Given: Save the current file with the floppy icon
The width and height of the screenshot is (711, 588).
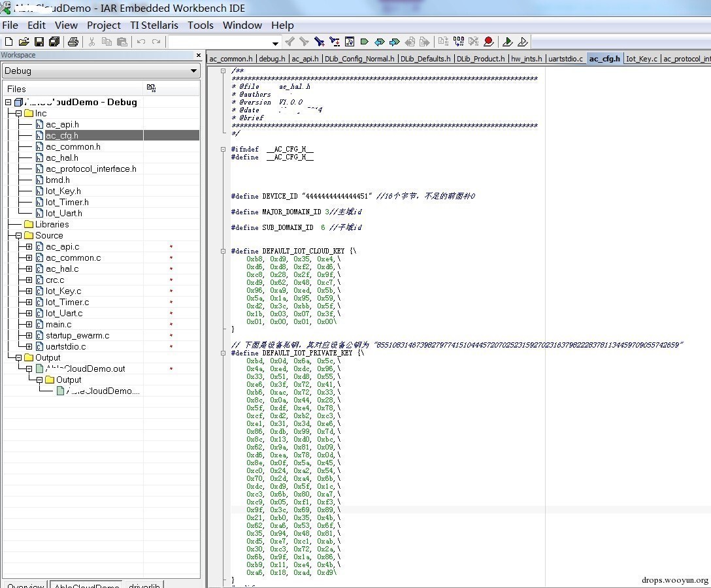Looking at the screenshot, I should (x=39, y=42).
